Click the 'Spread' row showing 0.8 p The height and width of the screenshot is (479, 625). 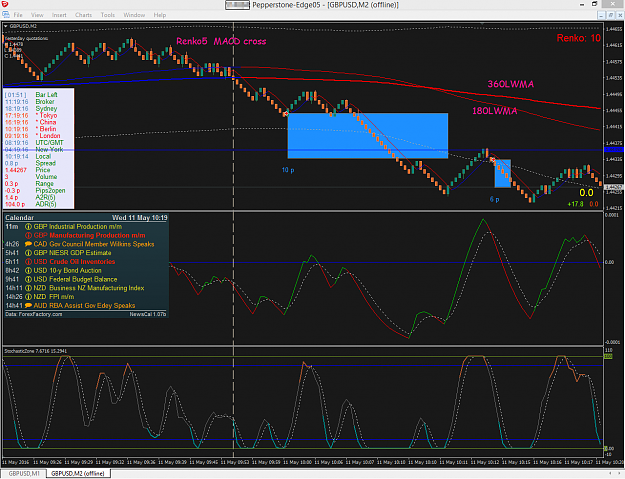(x=39, y=163)
